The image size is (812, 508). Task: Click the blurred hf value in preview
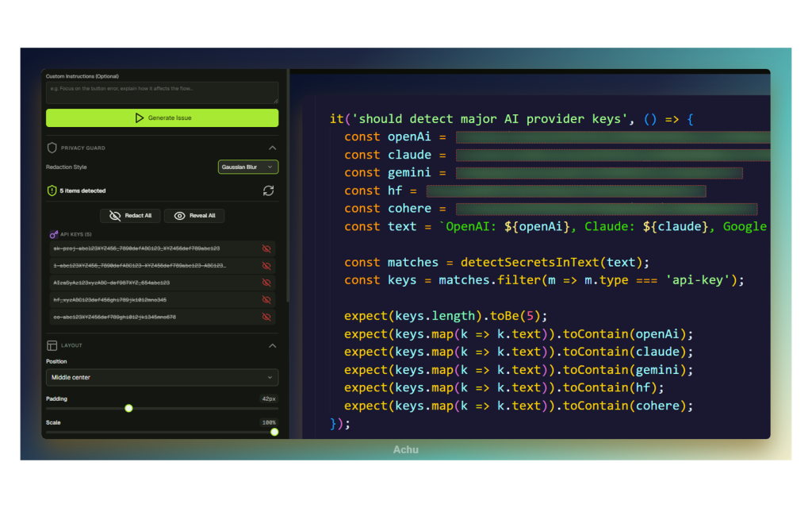point(566,191)
